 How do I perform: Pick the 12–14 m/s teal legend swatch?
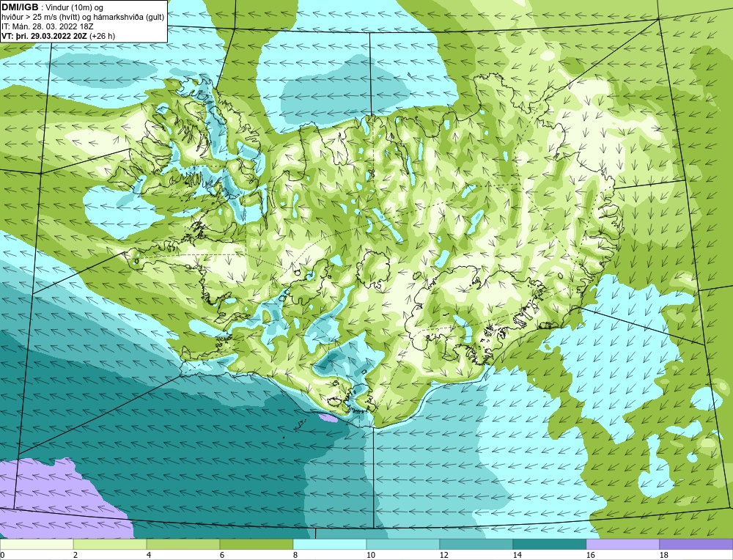[x=476, y=544]
